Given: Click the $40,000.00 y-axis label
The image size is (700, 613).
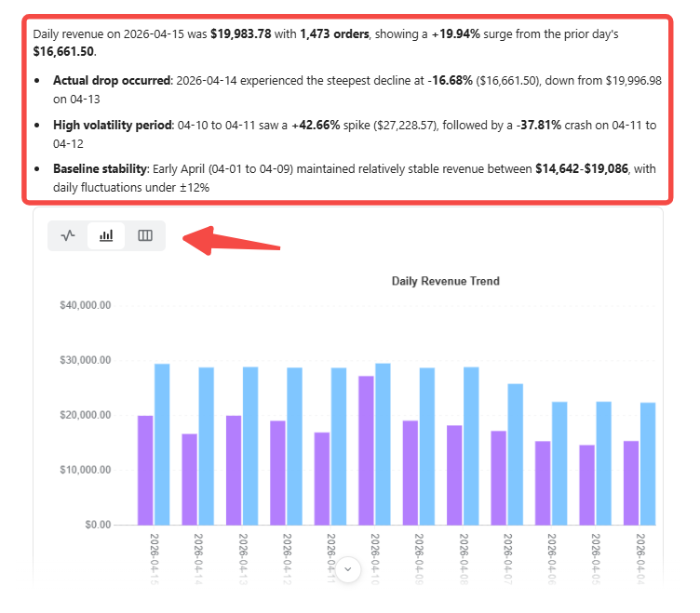Looking at the screenshot, I should (x=85, y=305).
